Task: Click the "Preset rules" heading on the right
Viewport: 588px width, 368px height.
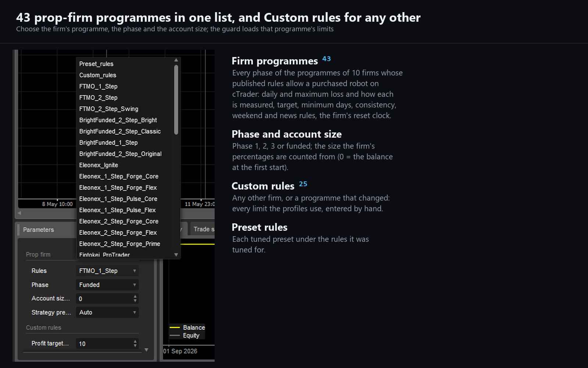Action: tap(260, 227)
